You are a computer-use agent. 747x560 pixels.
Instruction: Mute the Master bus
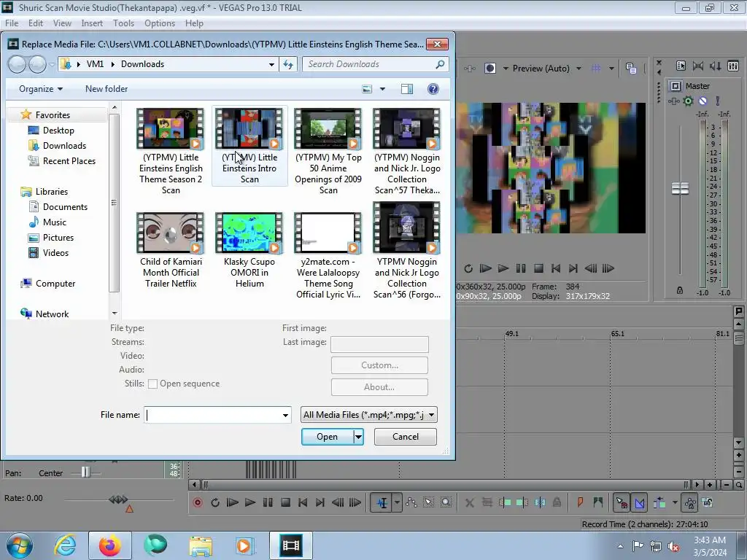coord(703,101)
